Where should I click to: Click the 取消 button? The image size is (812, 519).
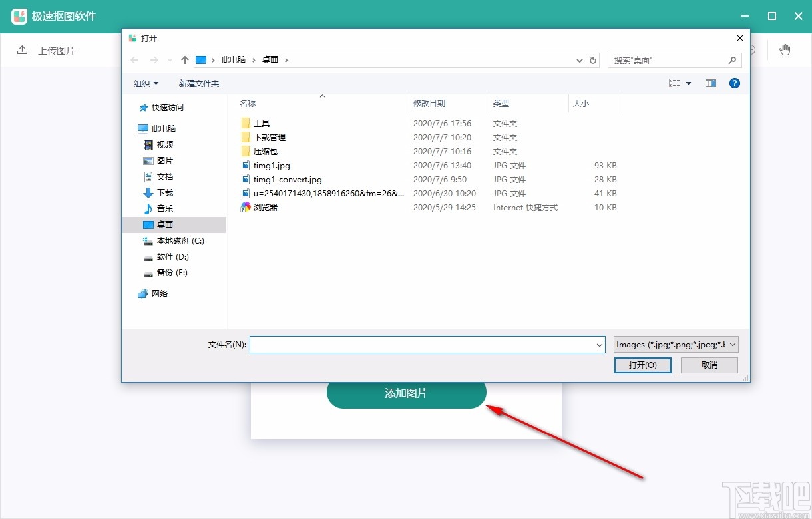(x=710, y=365)
